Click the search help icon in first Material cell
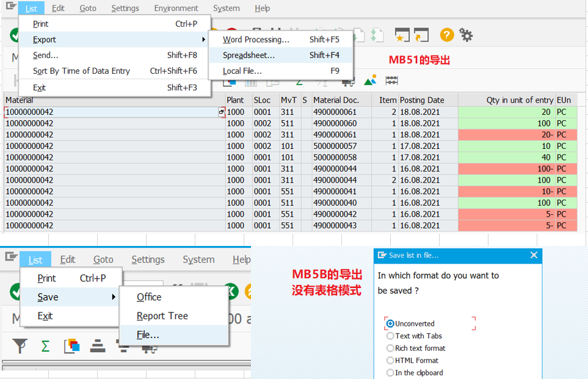588x379 pixels. (222, 112)
